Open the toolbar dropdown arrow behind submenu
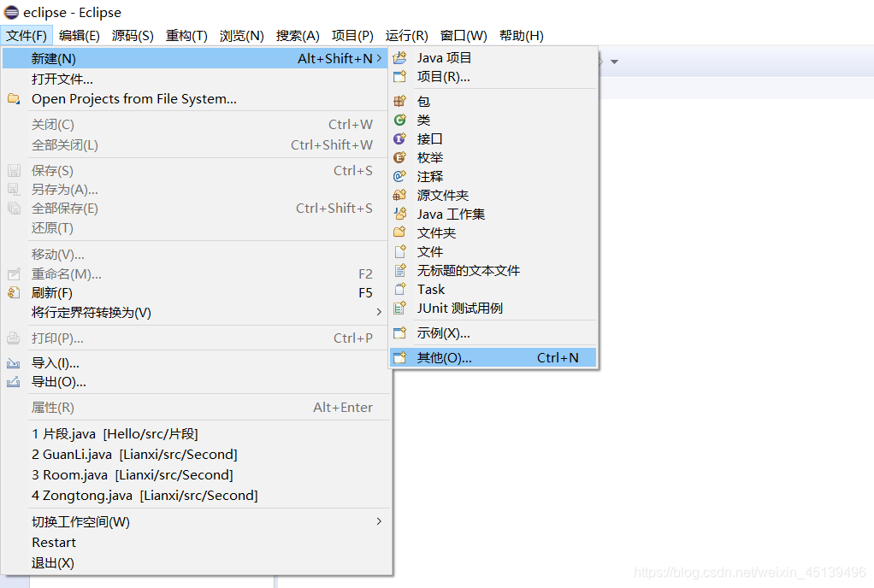The width and height of the screenshot is (874, 588). point(614,62)
